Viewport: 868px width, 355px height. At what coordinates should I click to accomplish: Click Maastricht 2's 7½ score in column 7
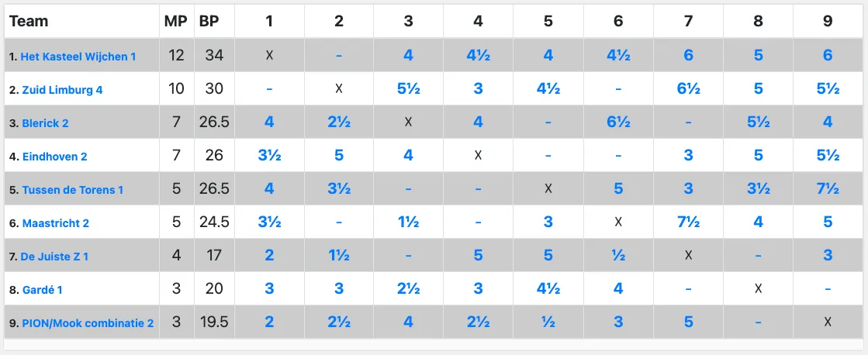[x=688, y=222]
